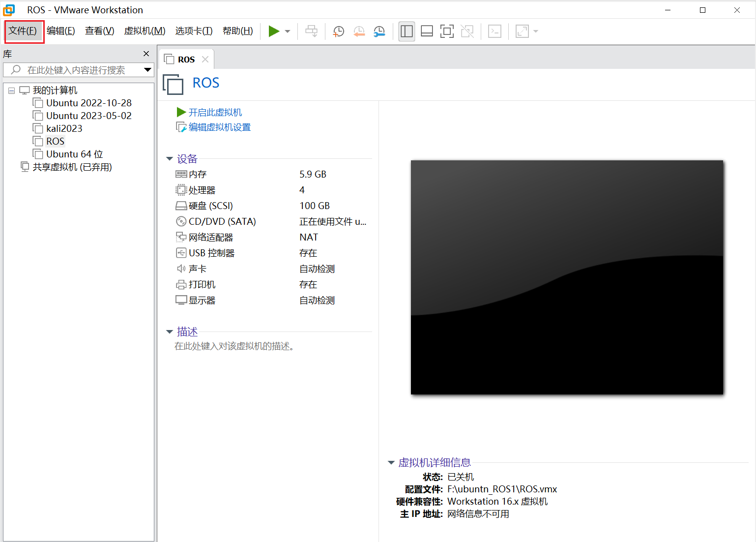The height and width of the screenshot is (542, 756).
Task: Click 编辑虚拟机设置 link
Action: pyautogui.click(x=220, y=127)
